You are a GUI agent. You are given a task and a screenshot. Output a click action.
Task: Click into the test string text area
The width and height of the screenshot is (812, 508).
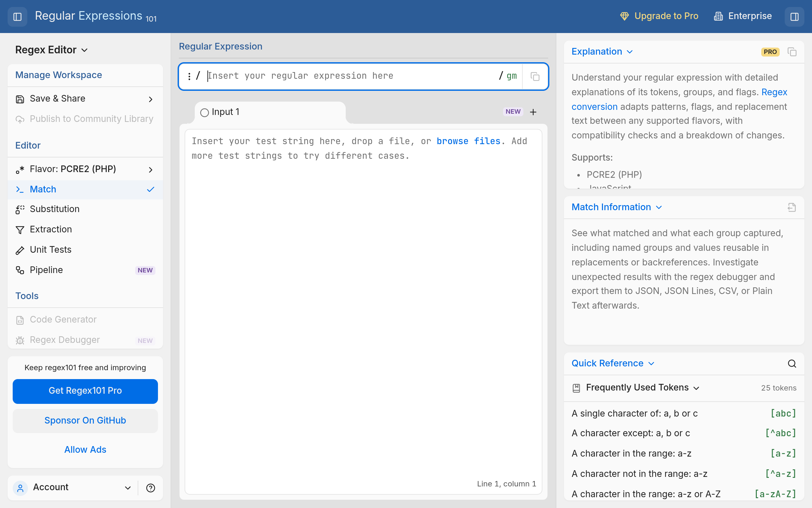[363, 311]
